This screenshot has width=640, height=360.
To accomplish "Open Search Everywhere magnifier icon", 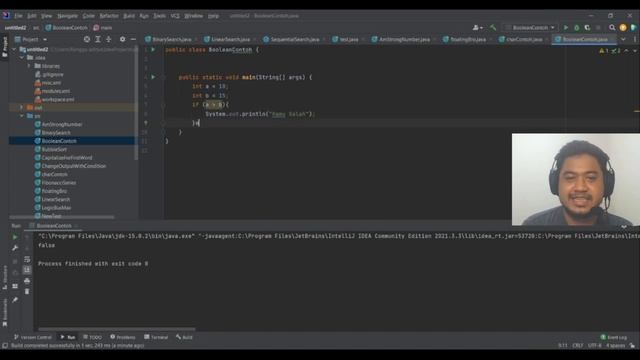I will coord(612,28).
